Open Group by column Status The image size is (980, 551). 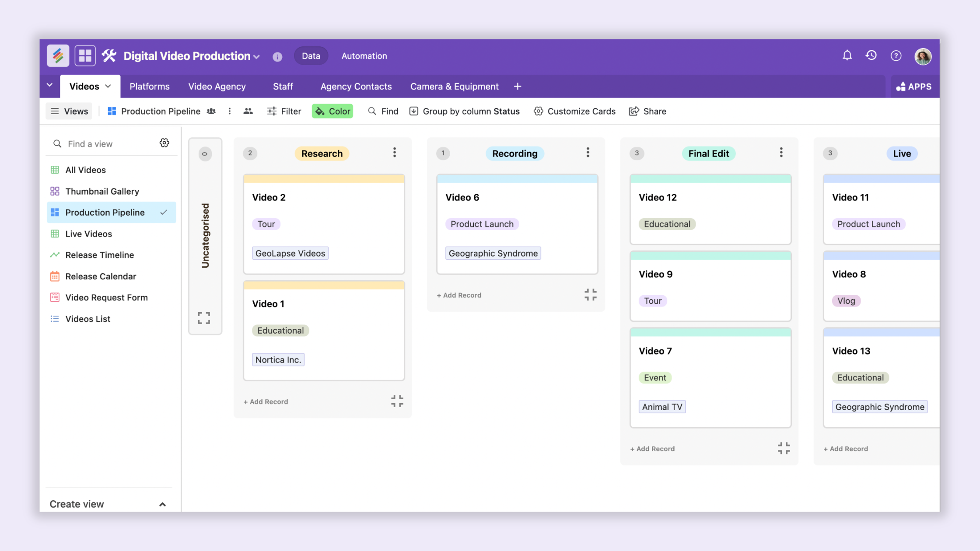pos(464,112)
